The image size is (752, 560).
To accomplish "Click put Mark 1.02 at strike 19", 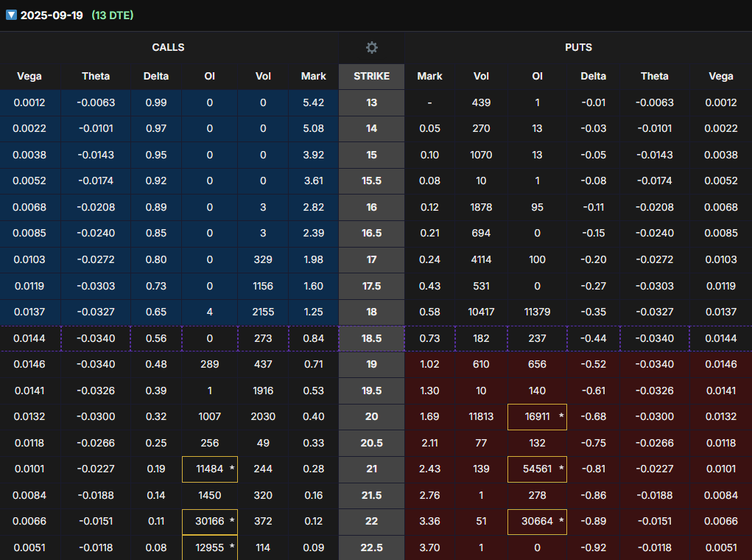I will click(429, 365).
